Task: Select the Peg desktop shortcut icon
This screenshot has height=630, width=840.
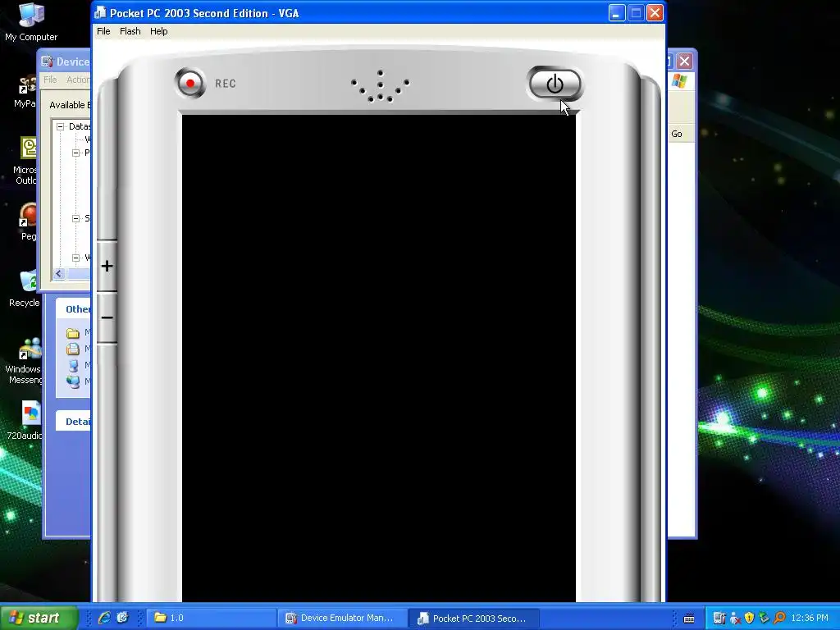Action: click(28, 222)
